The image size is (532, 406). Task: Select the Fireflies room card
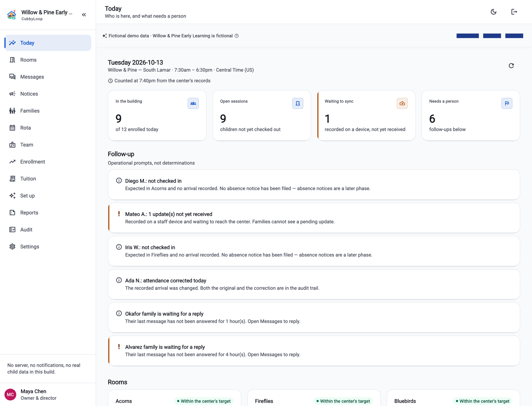314,398
